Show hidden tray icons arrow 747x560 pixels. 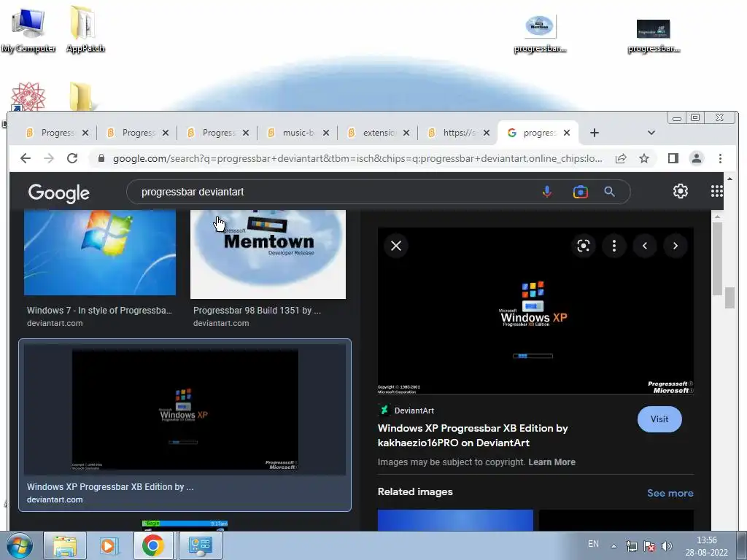point(614,546)
